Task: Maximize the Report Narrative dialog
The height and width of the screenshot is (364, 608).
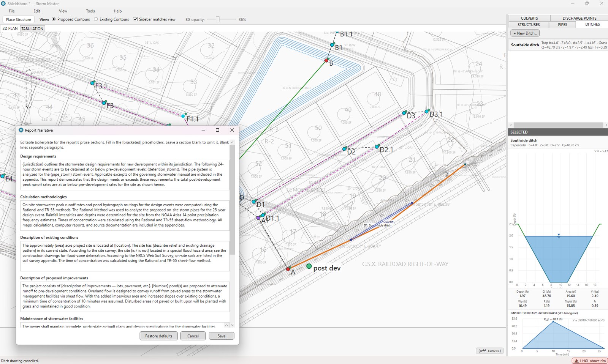Action: click(217, 130)
